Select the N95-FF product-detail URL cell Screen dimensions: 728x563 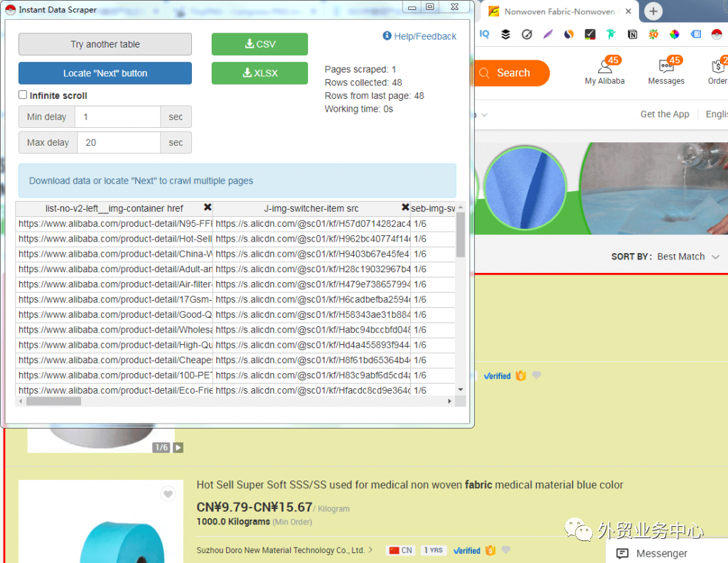coord(114,224)
